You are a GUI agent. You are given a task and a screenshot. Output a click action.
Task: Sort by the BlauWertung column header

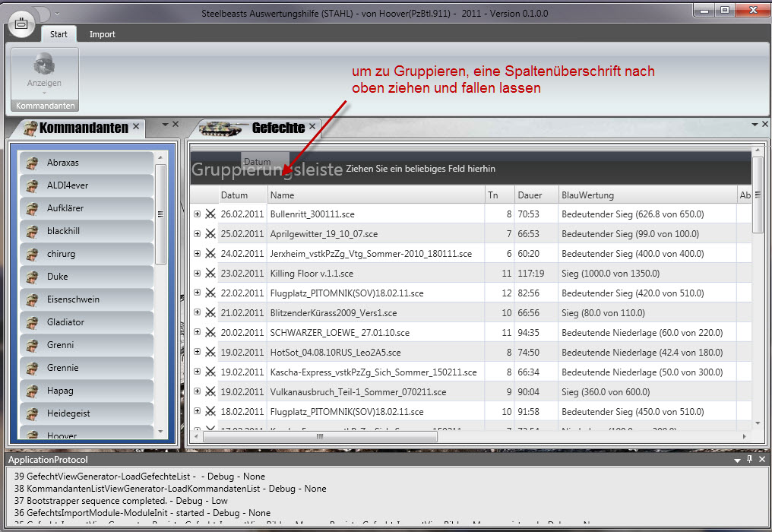pos(646,195)
